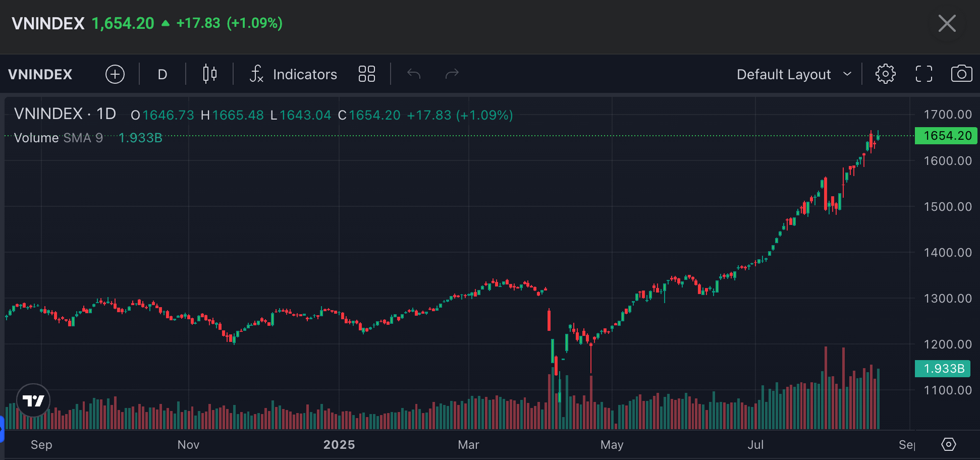Expand the Default Layout dropdown
Viewport: 980px width, 460px height.
coord(794,74)
